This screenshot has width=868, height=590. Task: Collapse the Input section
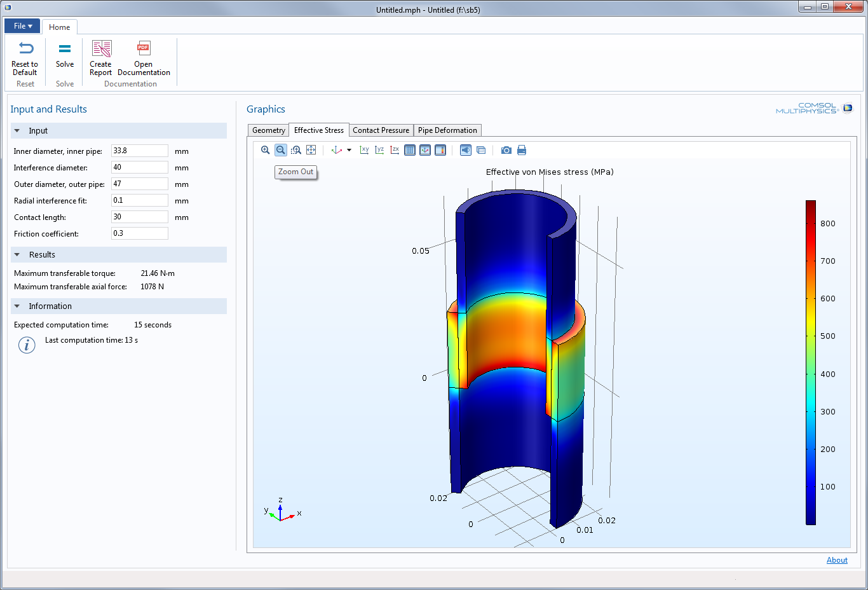17,131
